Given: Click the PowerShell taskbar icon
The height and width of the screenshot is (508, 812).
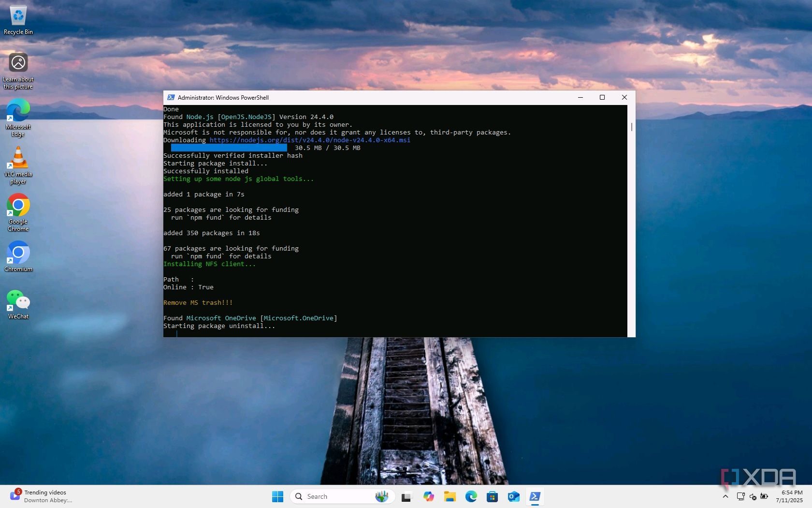Looking at the screenshot, I should click(535, 497).
